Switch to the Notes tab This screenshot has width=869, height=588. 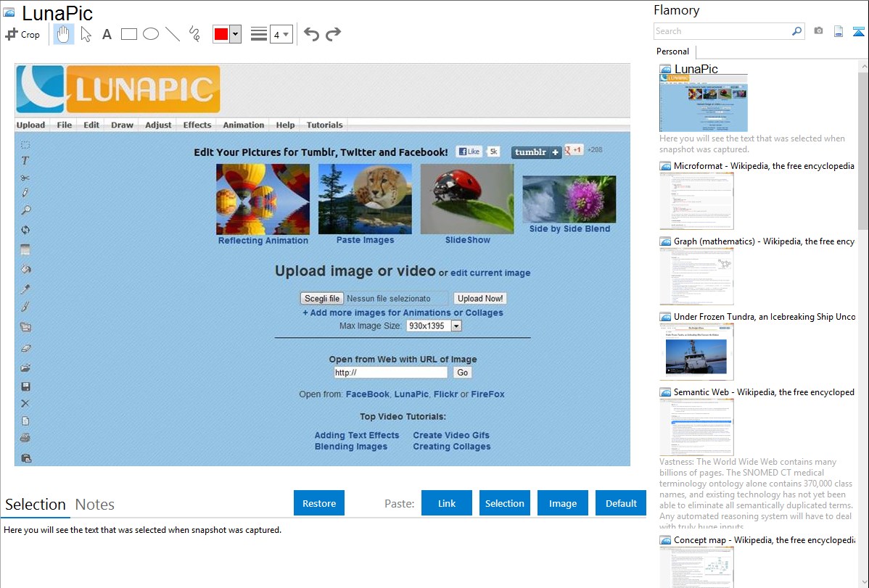pos(95,505)
